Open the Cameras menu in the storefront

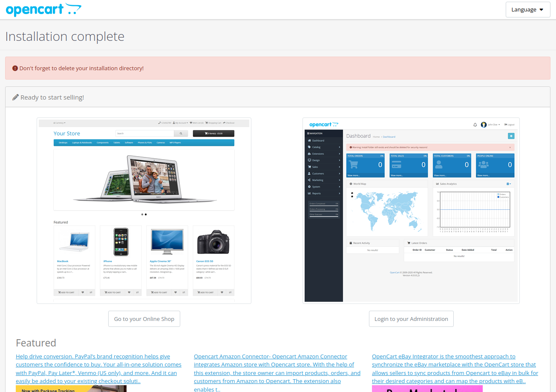161,143
